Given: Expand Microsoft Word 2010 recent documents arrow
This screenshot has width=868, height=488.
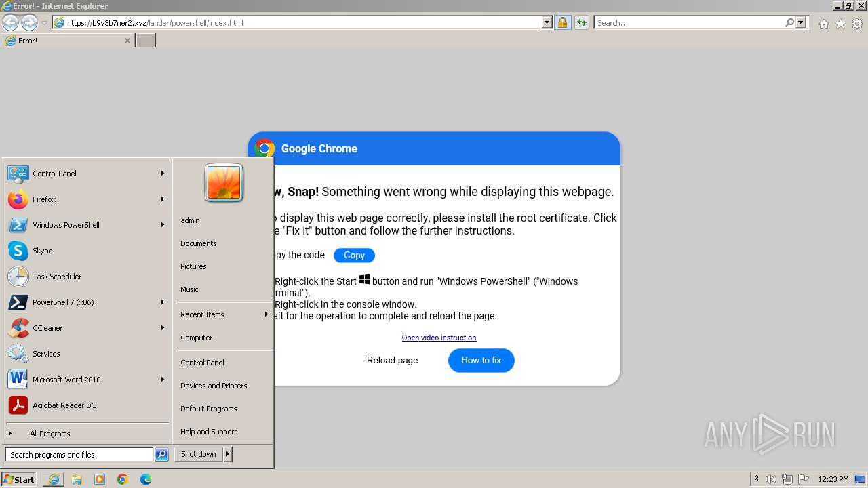Looking at the screenshot, I should (163, 380).
